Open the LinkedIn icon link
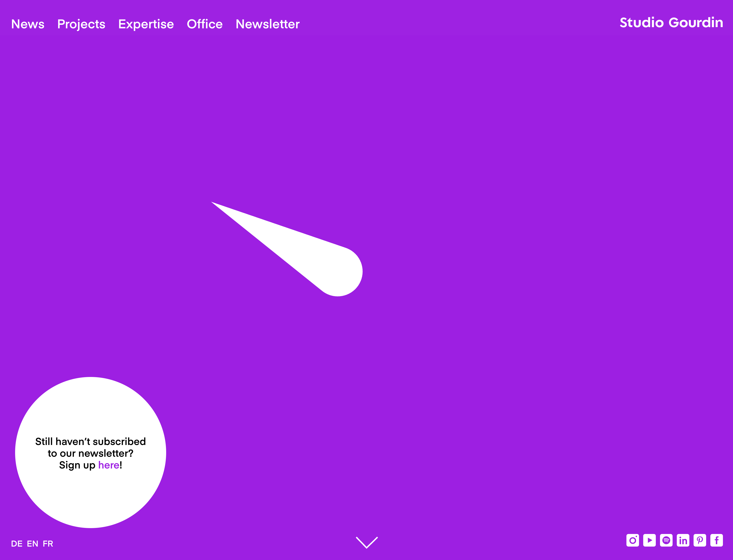 [x=683, y=540]
